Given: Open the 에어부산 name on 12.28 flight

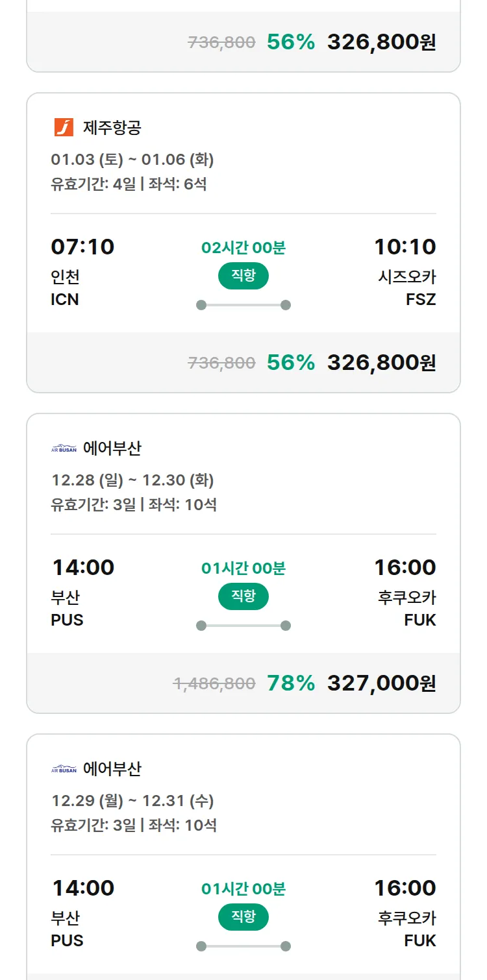Looking at the screenshot, I should (x=112, y=448).
